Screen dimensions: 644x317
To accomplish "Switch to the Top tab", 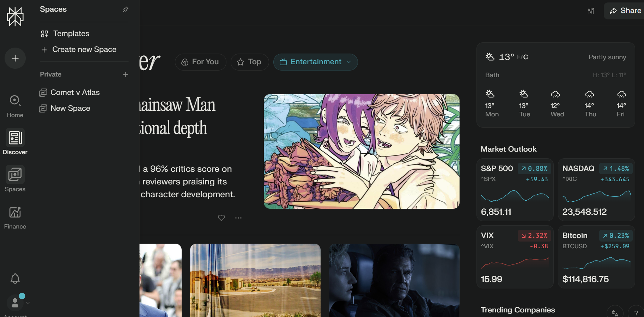I will coord(250,62).
